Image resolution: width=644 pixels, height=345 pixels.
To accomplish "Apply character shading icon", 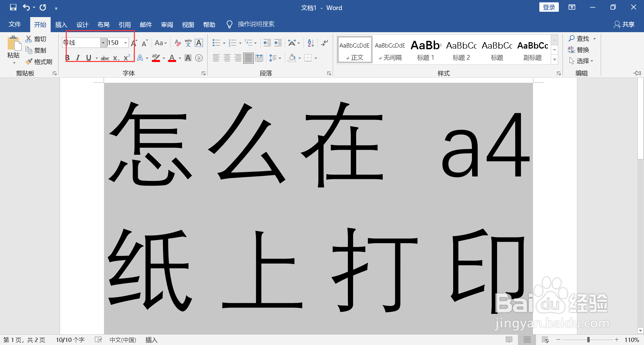I will click(x=188, y=58).
